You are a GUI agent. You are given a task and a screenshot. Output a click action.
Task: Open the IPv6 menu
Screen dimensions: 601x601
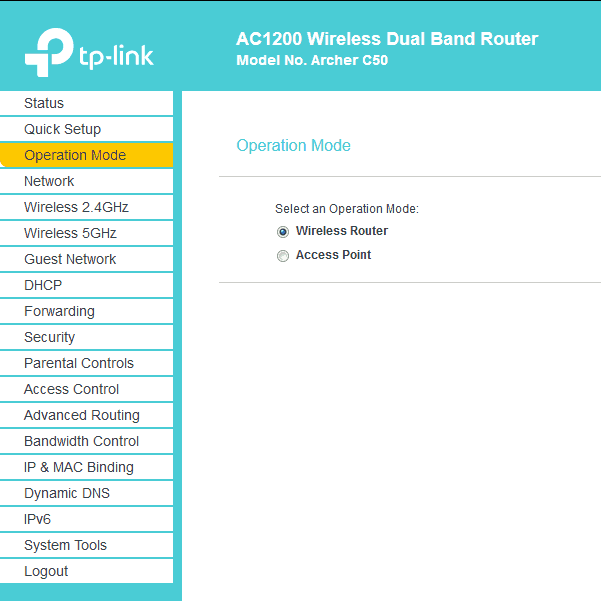[x=86, y=519]
